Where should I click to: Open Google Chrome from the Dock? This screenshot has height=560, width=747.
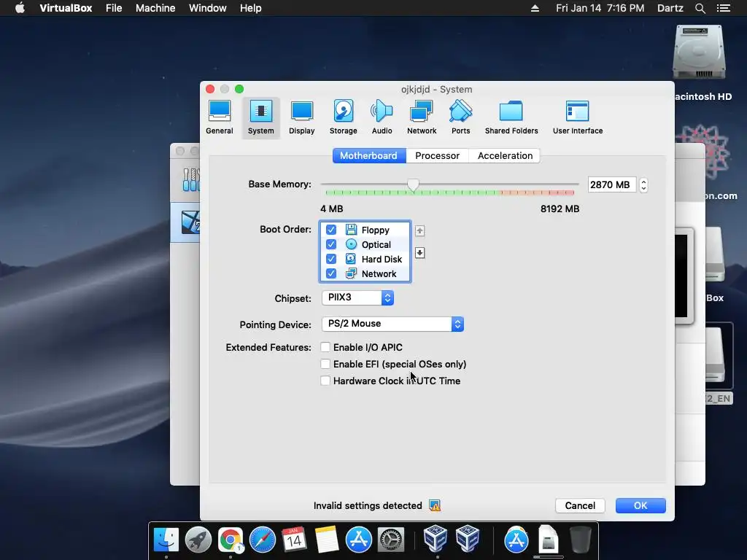230,540
